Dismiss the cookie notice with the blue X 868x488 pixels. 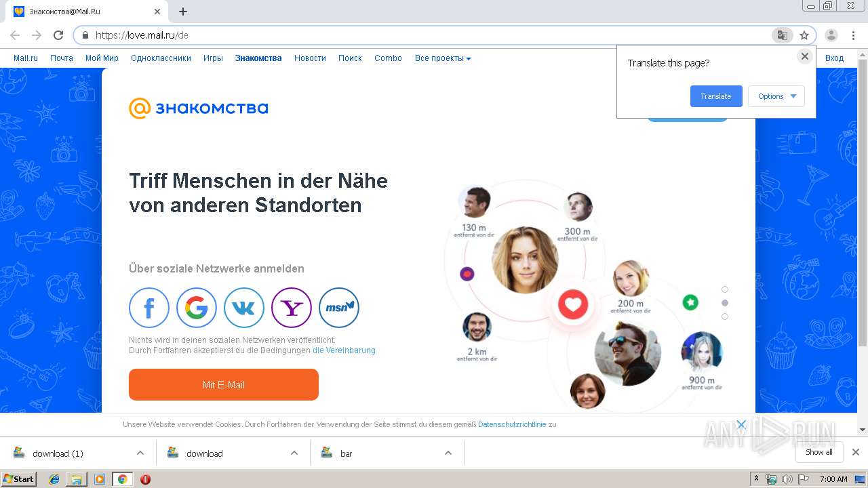click(x=741, y=425)
